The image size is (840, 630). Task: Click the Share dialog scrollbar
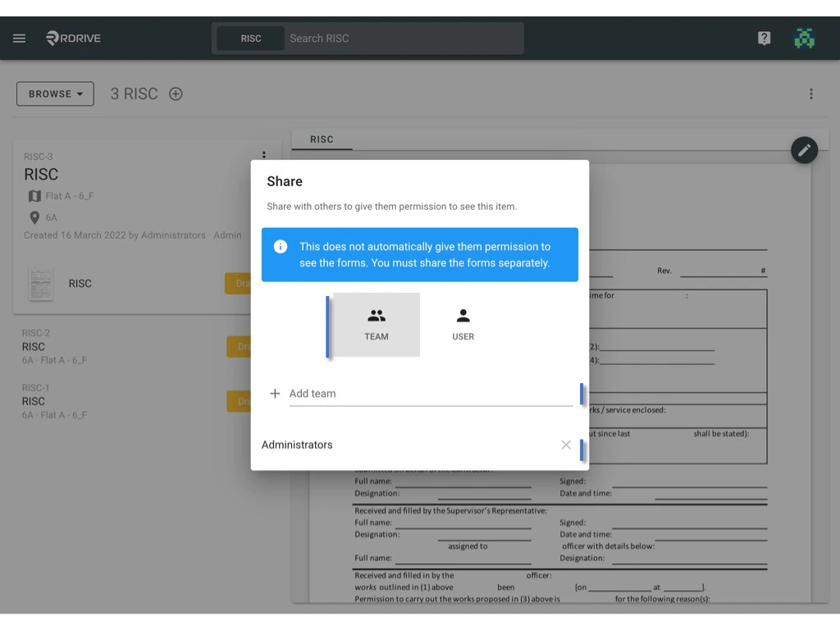pos(582,394)
